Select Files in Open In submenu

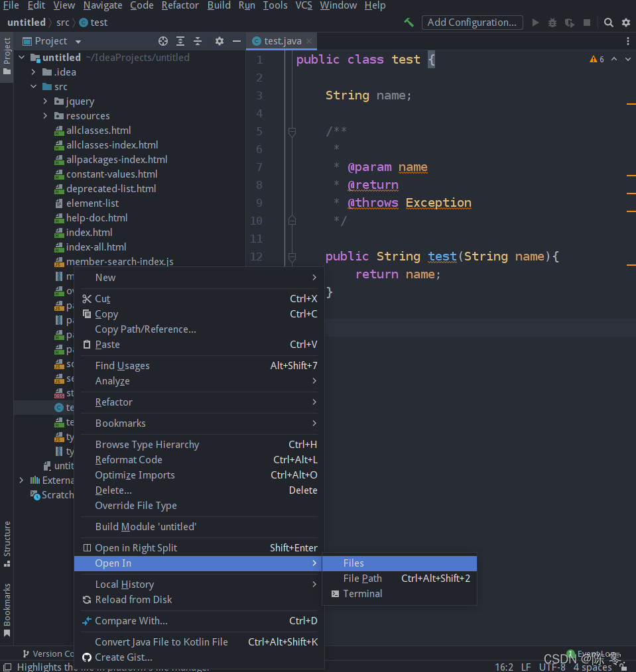[399, 563]
